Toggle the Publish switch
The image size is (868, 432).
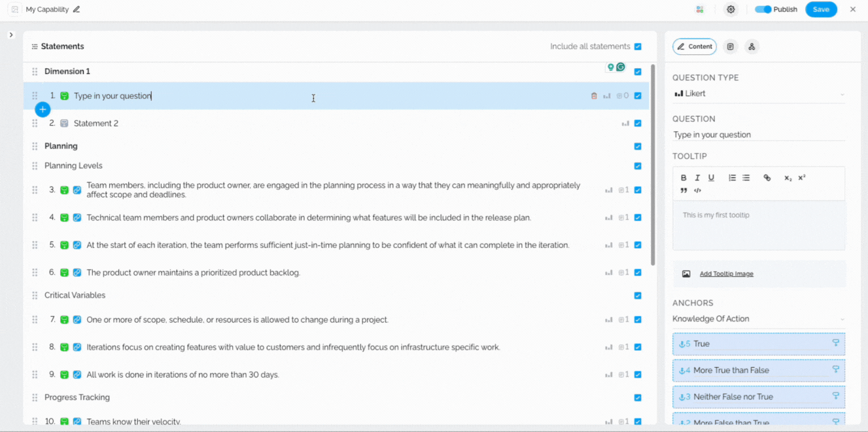(763, 10)
